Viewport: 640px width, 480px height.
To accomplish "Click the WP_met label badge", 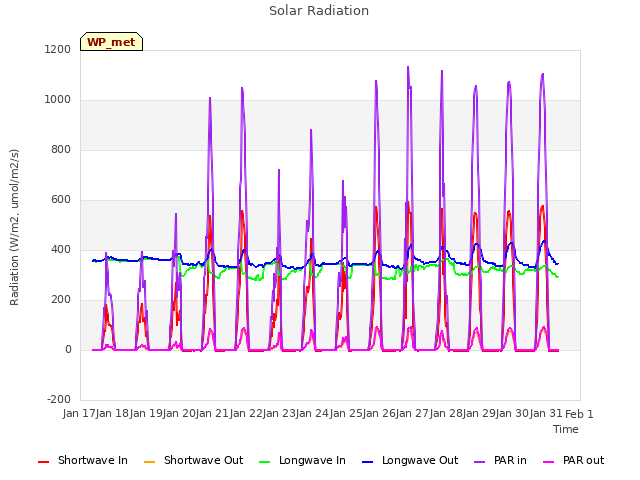I will click(x=111, y=42).
